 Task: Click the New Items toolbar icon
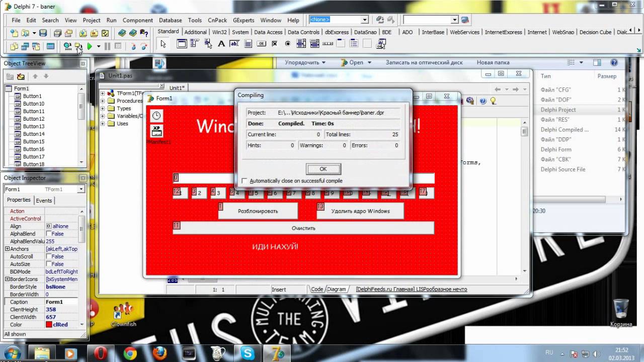tap(14, 33)
